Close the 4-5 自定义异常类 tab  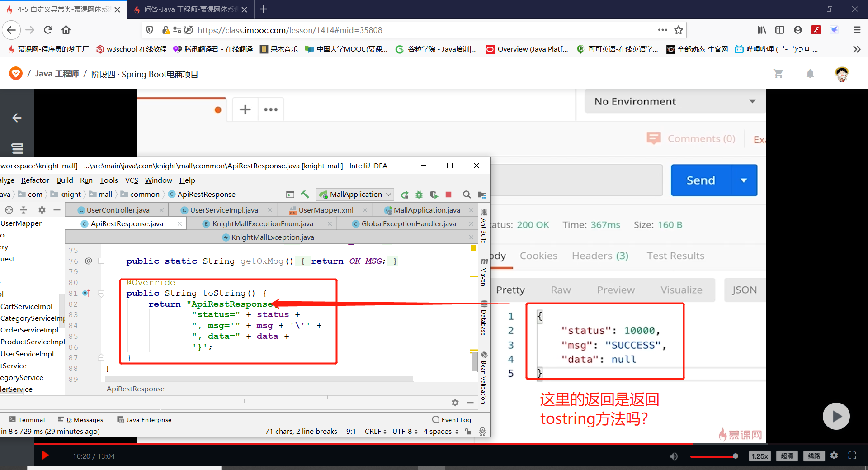point(118,9)
